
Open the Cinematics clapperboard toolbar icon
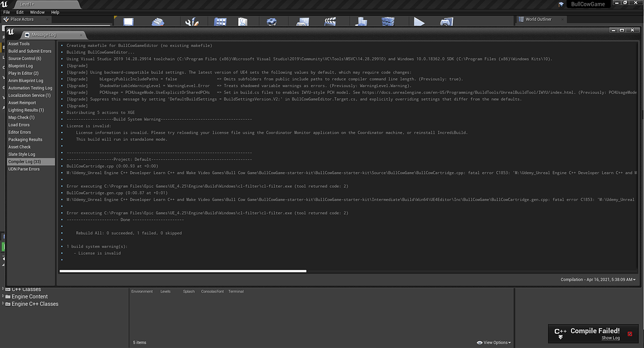click(x=330, y=22)
